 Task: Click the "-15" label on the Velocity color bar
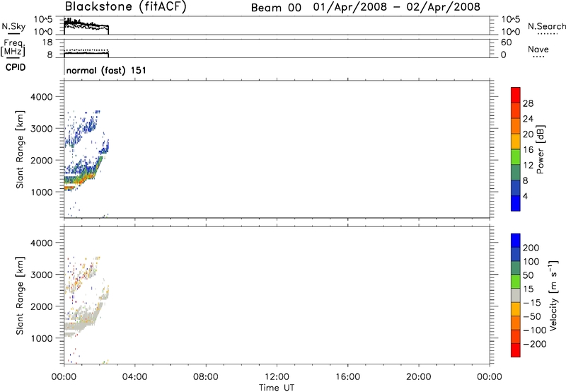(532, 303)
